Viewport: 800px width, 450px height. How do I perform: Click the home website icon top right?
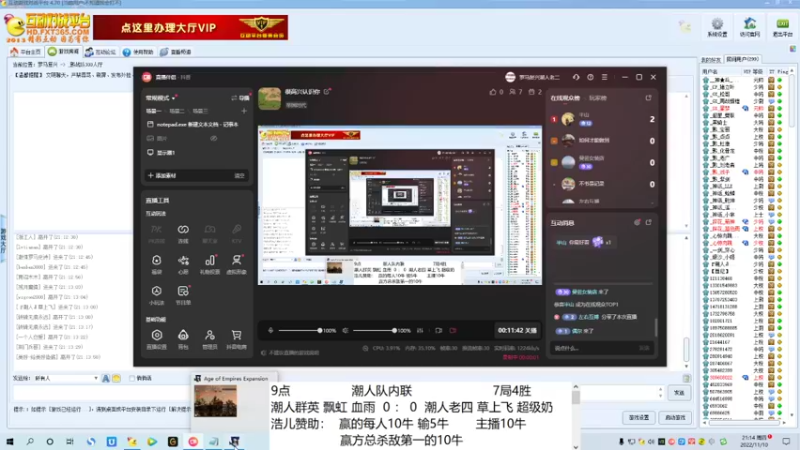pyautogui.click(x=749, y=27)
